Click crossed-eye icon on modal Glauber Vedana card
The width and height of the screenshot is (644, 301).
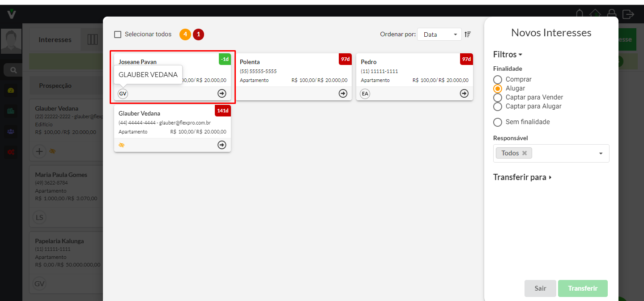pos(122,145)
